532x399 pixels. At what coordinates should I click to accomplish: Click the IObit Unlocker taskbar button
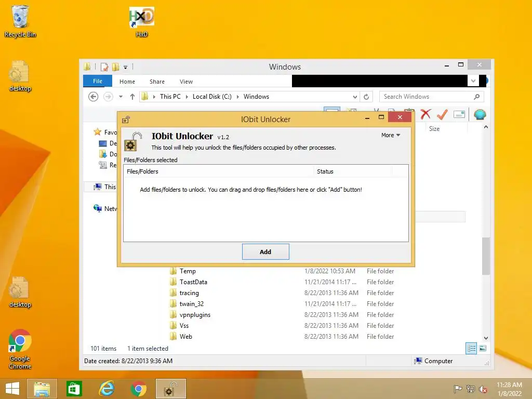tap(171, 389)
